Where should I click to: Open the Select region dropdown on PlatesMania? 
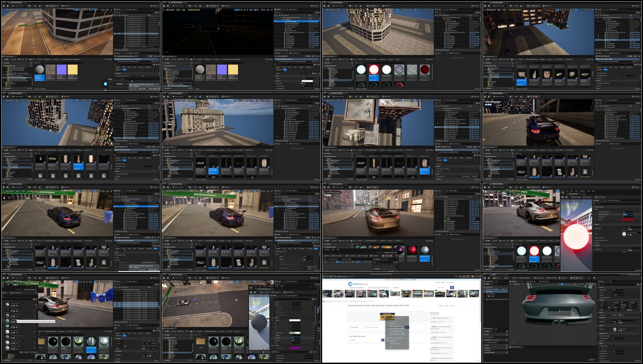357,327
